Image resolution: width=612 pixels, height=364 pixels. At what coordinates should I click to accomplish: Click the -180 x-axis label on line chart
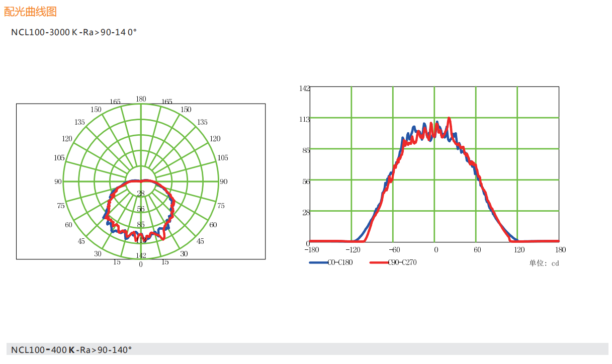tap(312, 250)
